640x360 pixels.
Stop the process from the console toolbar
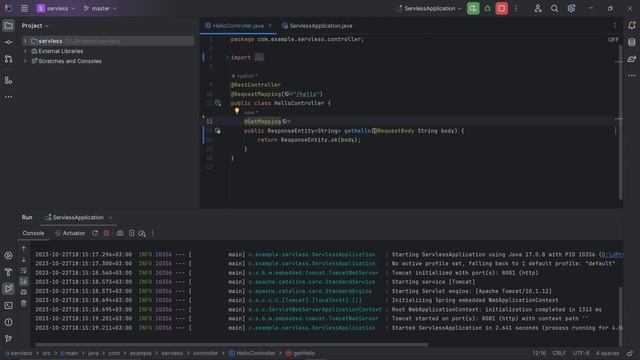click(107, 233)
